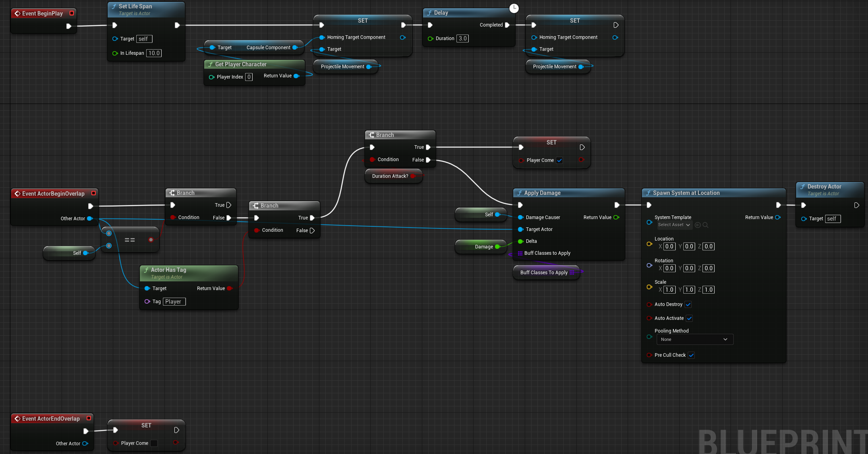Open the Select Asset dropdown for System Template
Screen dimensions: 868x454
674,225
